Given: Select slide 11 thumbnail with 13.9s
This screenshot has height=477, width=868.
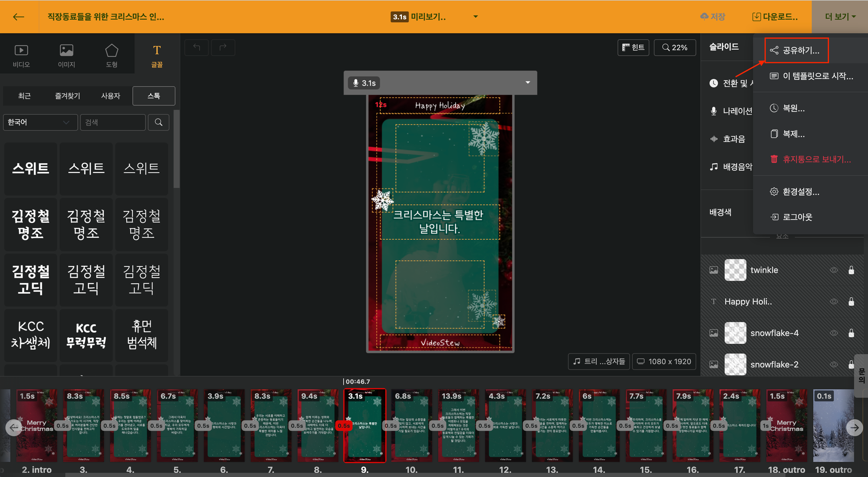Looking at the screenshot, I should coord(458,426).
